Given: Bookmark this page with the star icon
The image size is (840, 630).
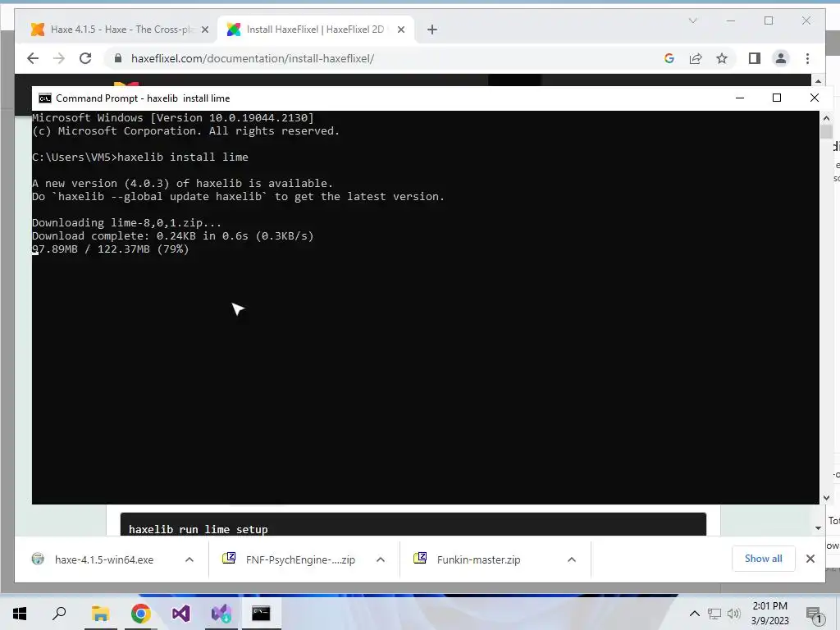Looking at the screenshot, I should pos(722,58).
